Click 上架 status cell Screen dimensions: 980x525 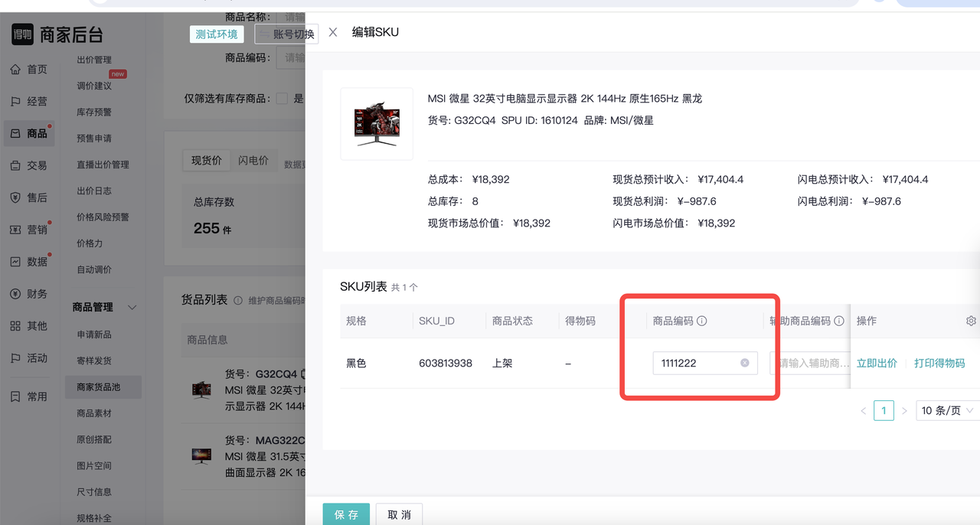pos(502,364)
